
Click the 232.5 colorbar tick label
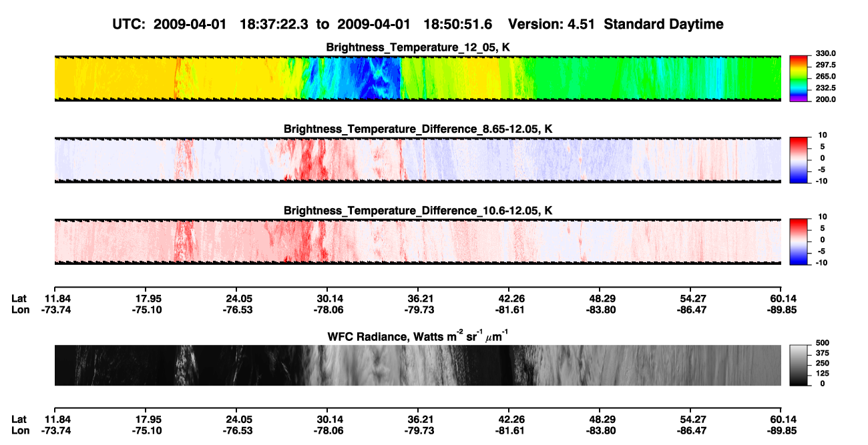[825, 88]
